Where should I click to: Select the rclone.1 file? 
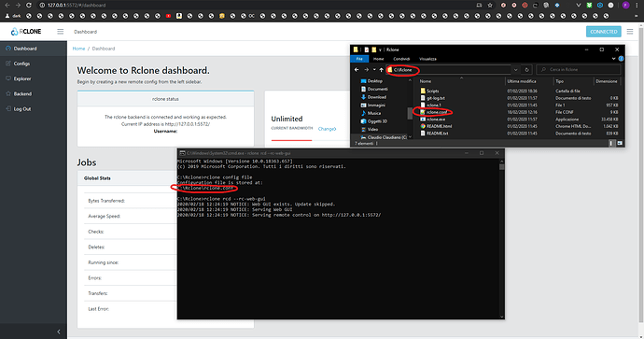tap(430, 106)
